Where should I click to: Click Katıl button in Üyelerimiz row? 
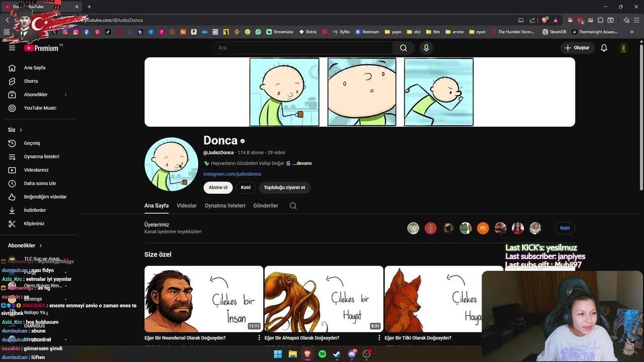pyautogui.click(x=565, y=228)
